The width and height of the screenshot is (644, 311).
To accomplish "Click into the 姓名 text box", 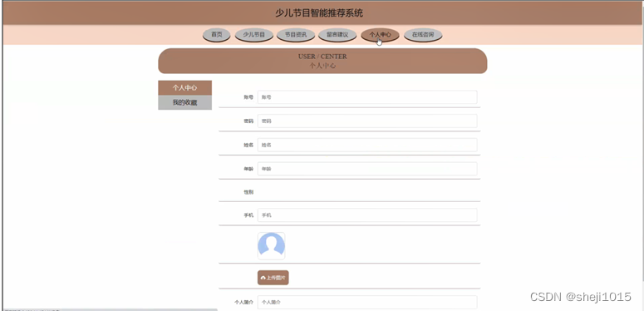I will tap(367, 145).
